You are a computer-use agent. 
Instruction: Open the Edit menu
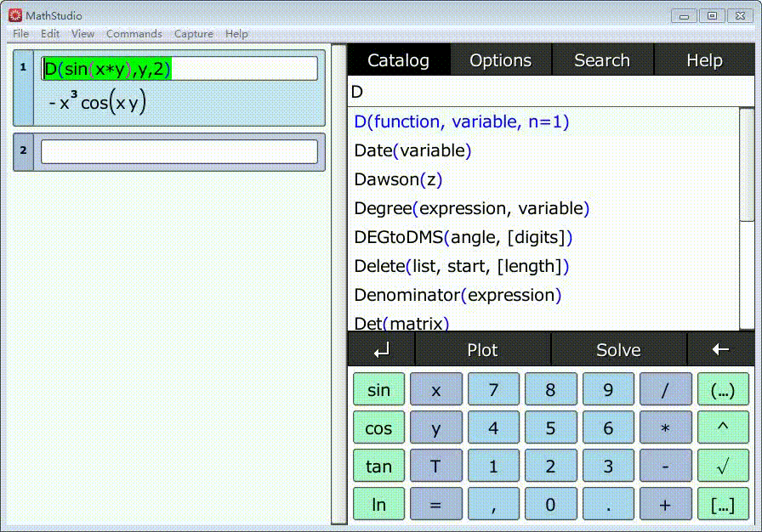pyautogui.click(x=50, y=33)
